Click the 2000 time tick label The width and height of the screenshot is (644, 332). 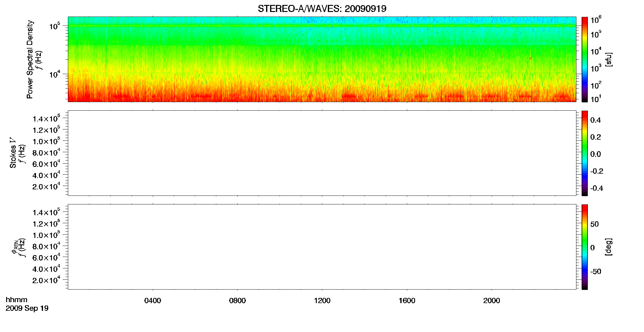pos(492,301)
